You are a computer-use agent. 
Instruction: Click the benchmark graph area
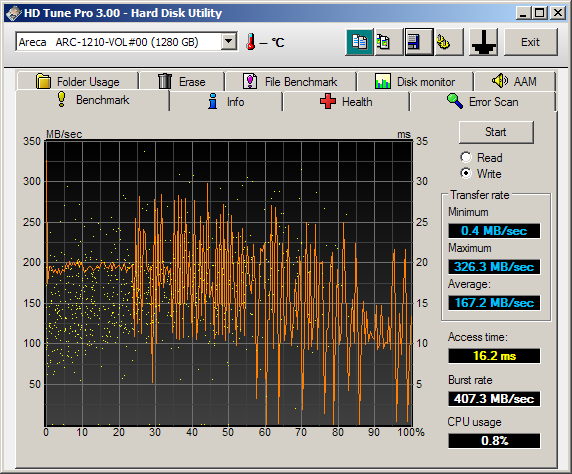coord(229,284)
